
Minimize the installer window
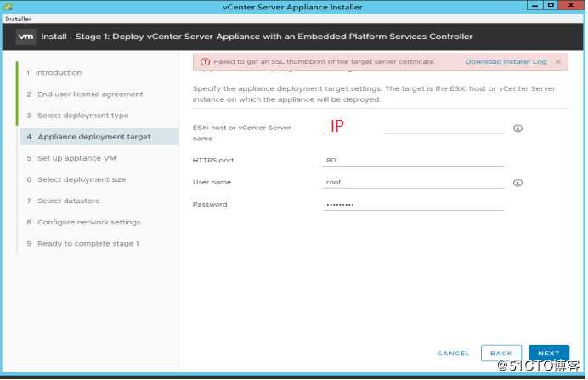click(x=534, y=6)
